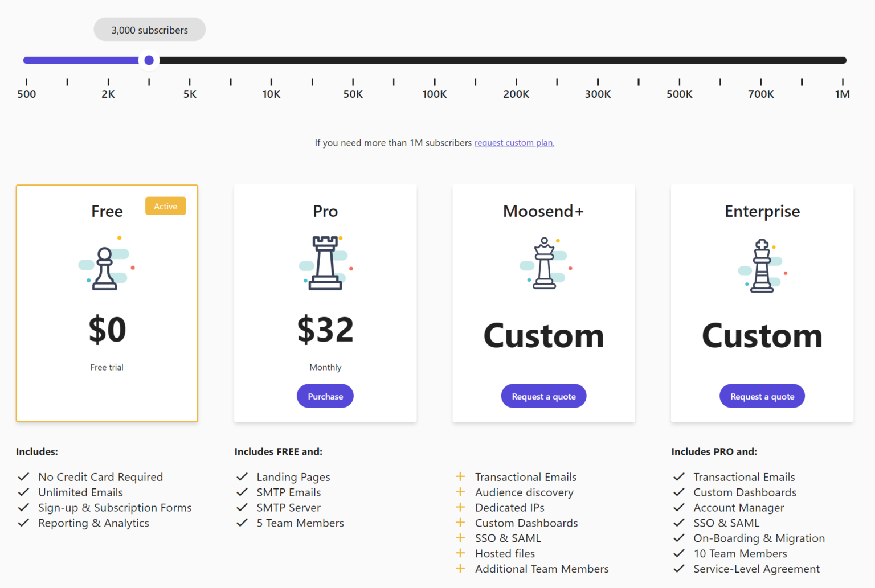Click the checkmark beside Unlimited Emails
The width and height of the screenshot is (875, 588).
click(24, 491)
